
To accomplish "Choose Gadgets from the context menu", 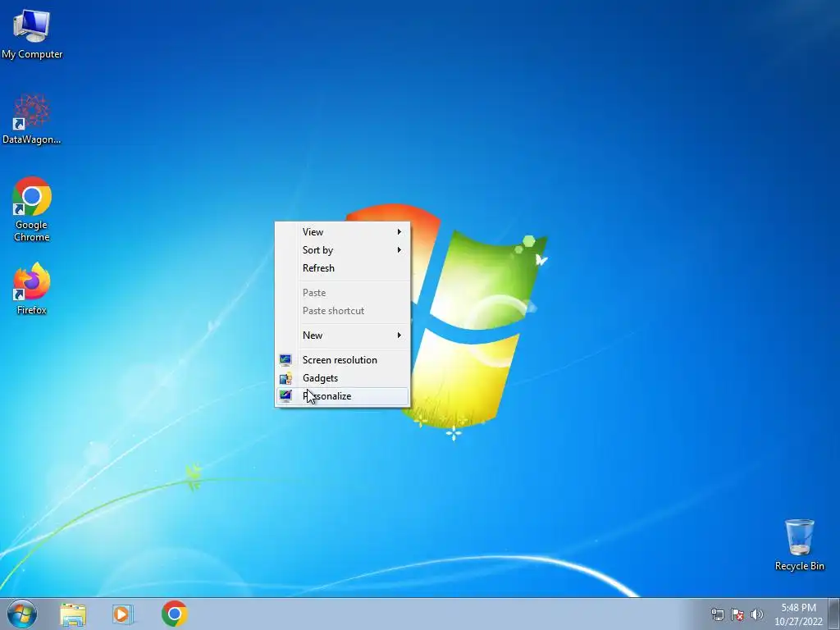I will (x=342, y=378).
